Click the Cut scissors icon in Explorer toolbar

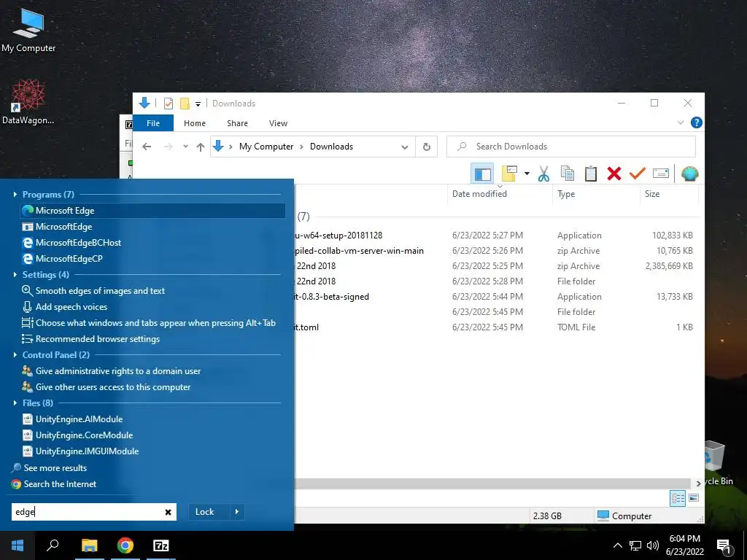tap(543, 174)
